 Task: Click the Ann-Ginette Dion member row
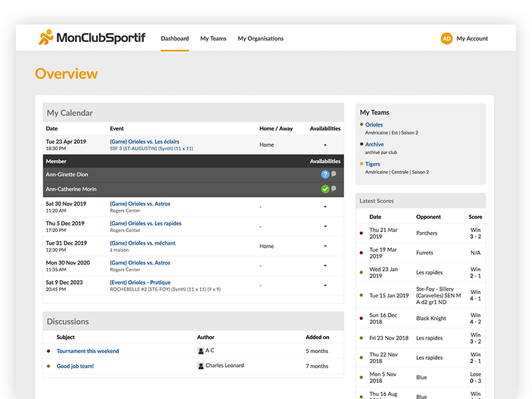[194, 175]
